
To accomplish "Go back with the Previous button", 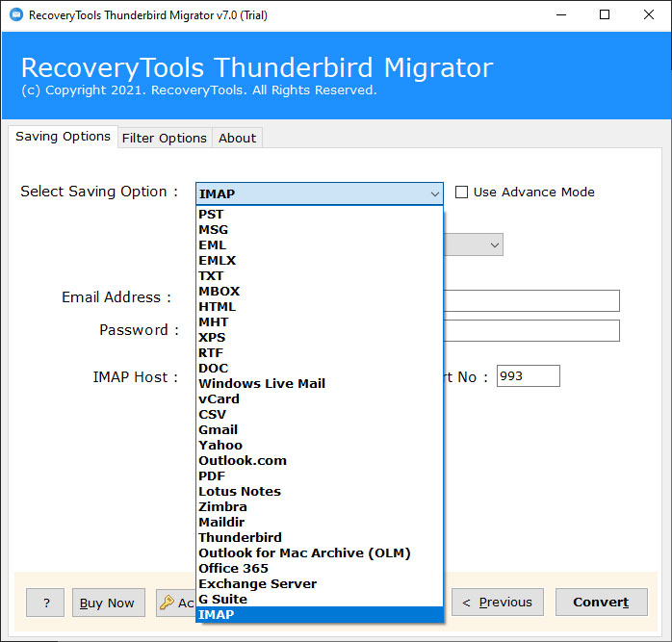I will coord(498,603).
